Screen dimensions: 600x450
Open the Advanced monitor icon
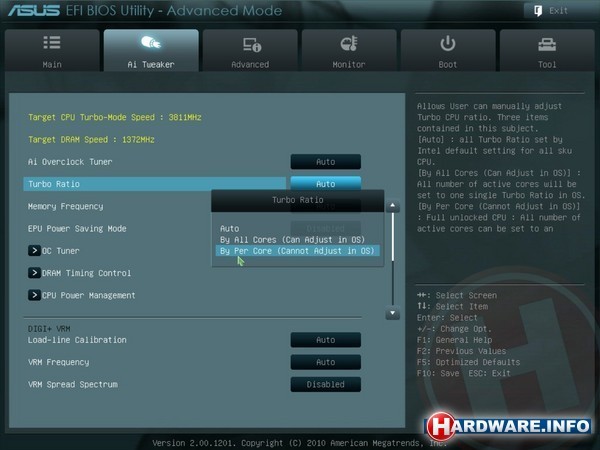[x=250, y=45]
